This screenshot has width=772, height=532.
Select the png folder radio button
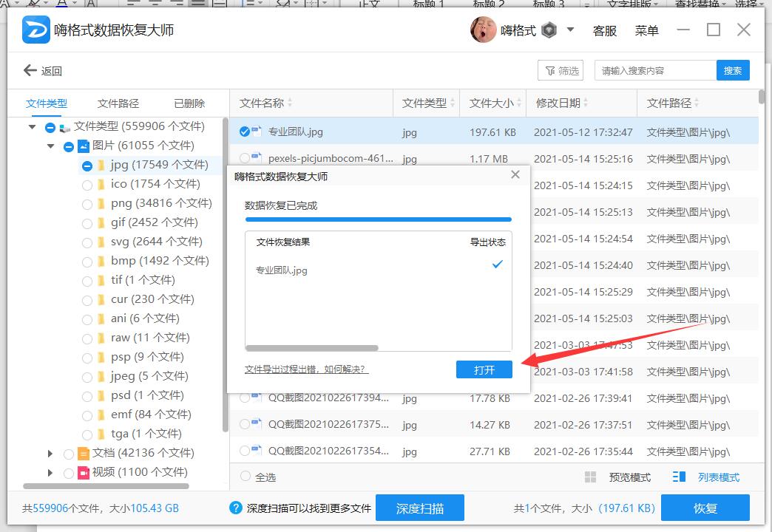point(87,204)
